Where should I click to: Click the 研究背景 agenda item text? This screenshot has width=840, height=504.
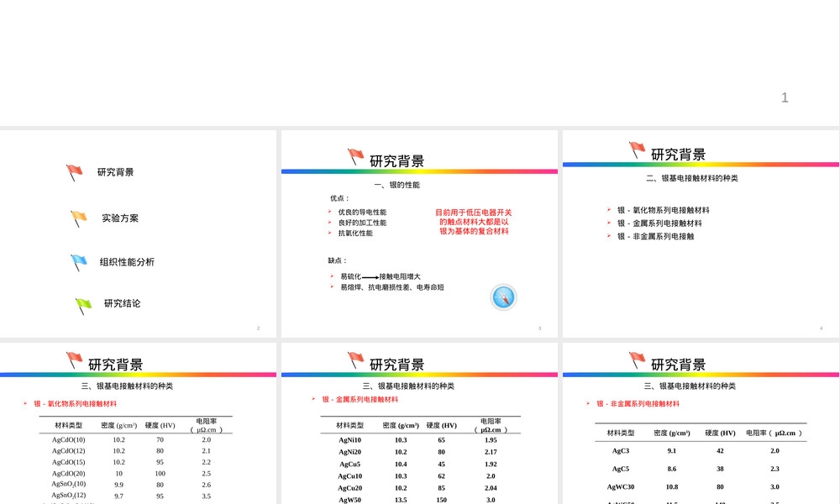click(115, 172)
